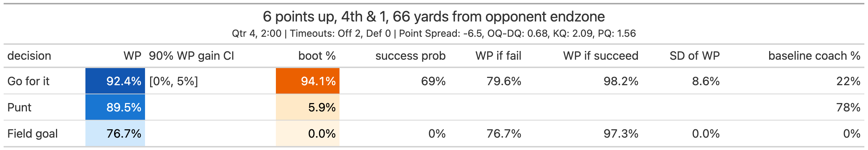
Task: Click the 'WP if succeed' header
Action: point(601,56)
